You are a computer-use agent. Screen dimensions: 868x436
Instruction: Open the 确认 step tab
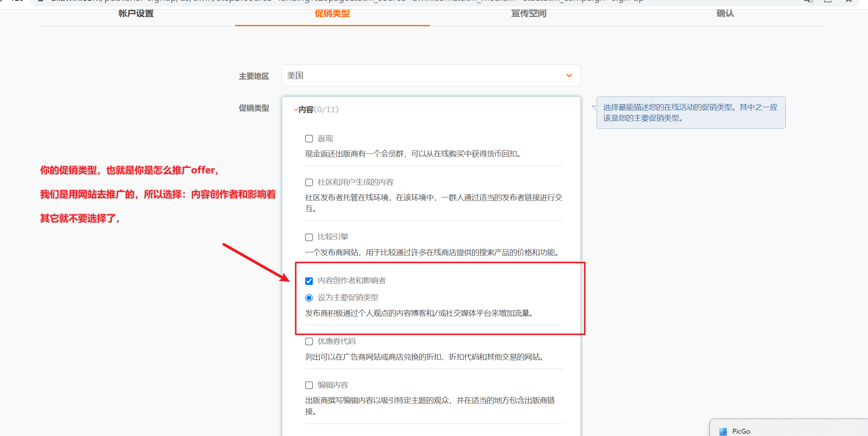725,14
